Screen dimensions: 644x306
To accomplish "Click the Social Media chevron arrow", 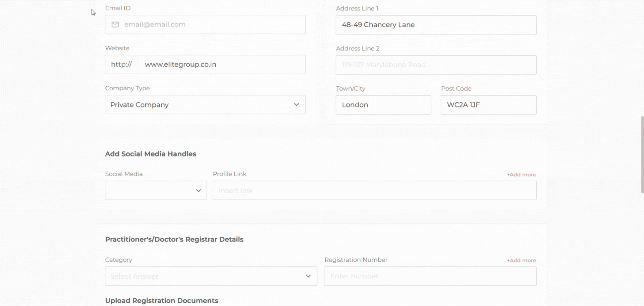I will (x=198, y=190).
